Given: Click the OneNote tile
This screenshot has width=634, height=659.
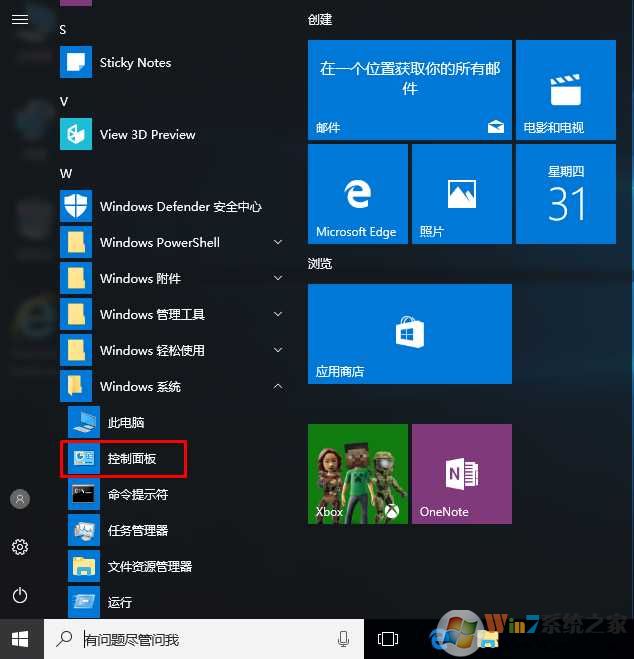Looking at the screenshot, I should (461, 473).
